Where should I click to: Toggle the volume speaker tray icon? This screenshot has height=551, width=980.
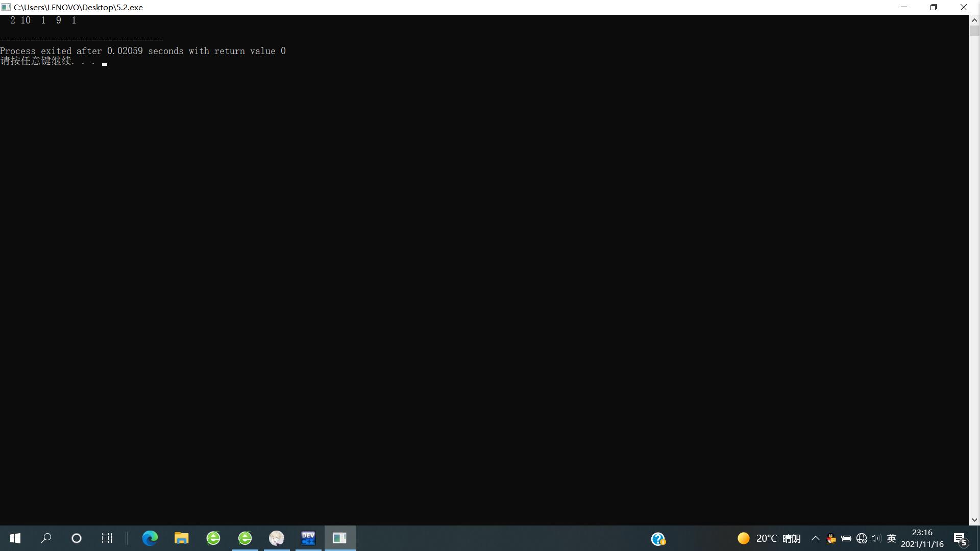(876, 539)
